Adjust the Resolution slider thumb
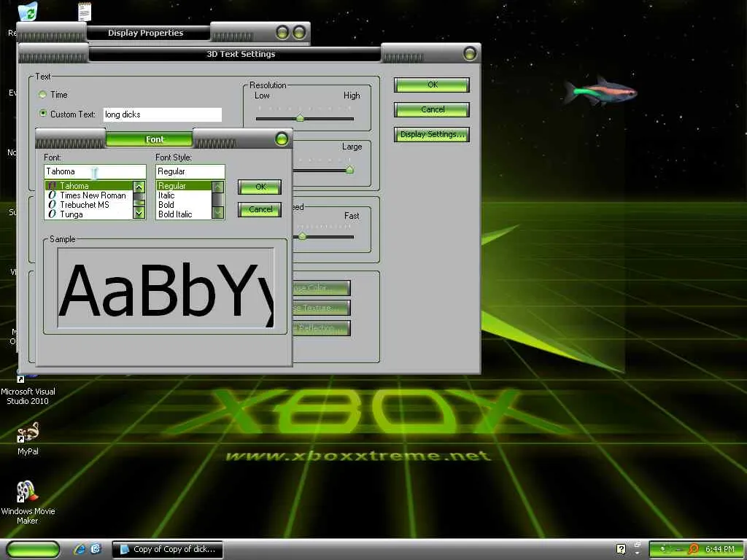747x560 pixels. [x=300, y=117]
